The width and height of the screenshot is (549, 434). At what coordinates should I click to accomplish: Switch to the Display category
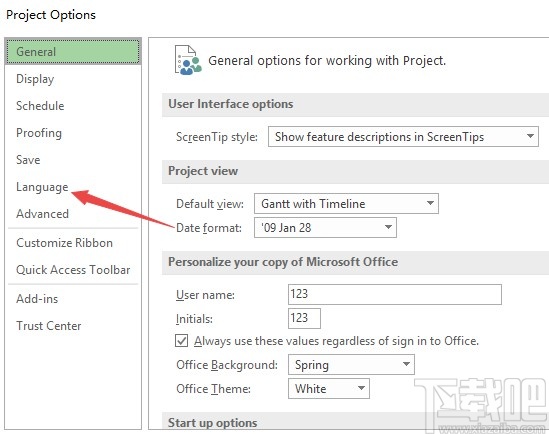click(x=35, y=79)
